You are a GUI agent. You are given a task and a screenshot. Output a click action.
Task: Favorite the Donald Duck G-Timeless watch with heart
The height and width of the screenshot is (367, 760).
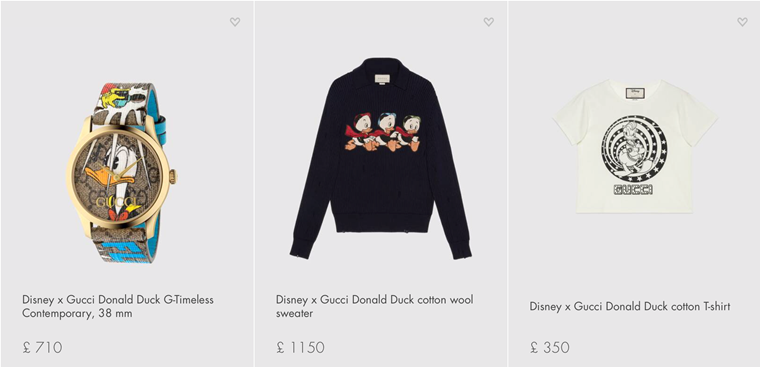(235, 22)
